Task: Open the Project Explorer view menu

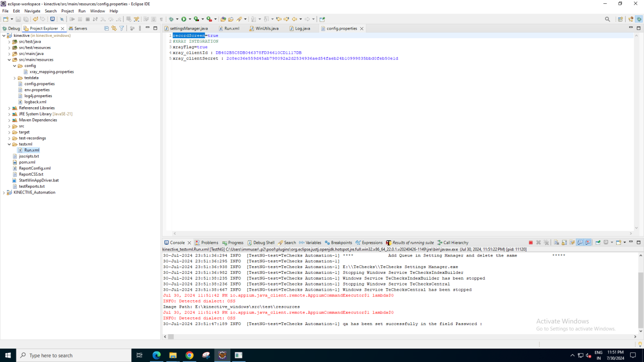Action: tap(140, 29)
